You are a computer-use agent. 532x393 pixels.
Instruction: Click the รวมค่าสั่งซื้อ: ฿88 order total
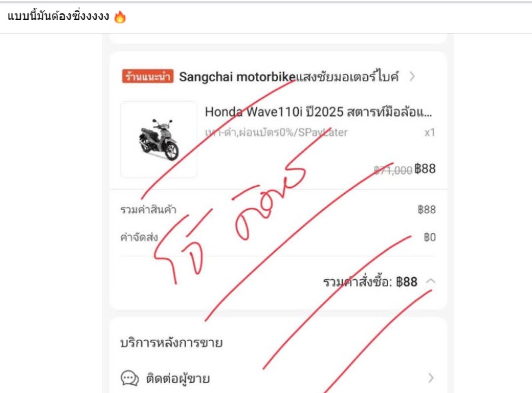coord(370,282)
